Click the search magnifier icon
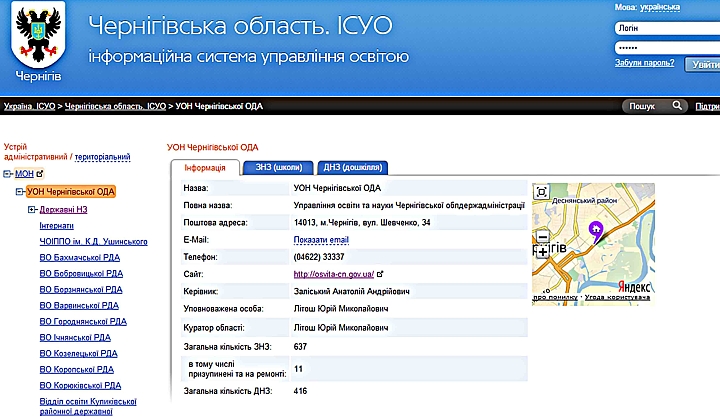 click(x=679, y=105)
